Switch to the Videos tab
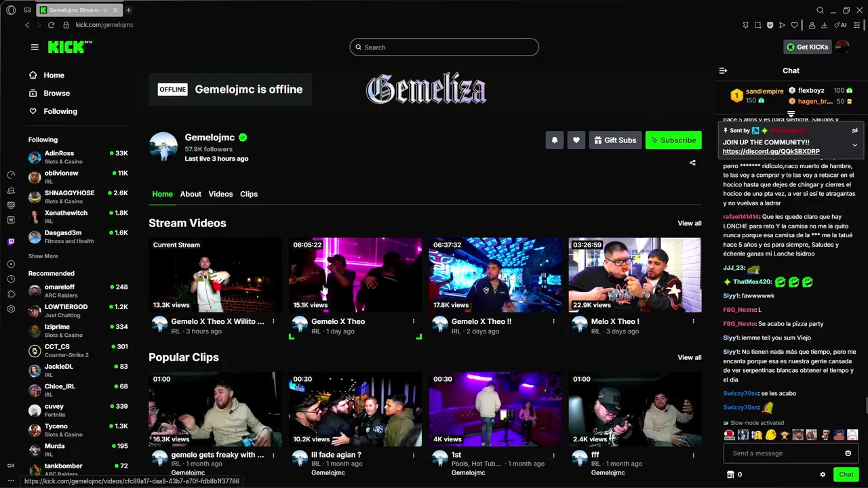 coord(220,194)
